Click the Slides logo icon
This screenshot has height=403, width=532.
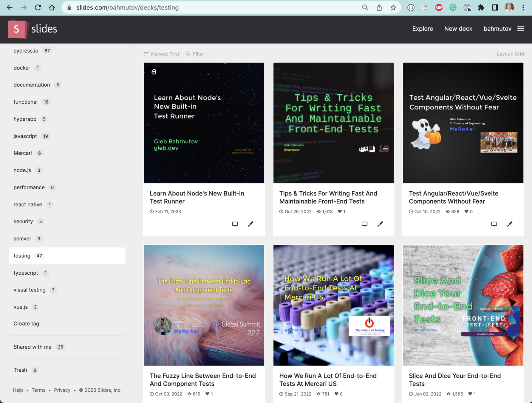(x=17, y=29)
